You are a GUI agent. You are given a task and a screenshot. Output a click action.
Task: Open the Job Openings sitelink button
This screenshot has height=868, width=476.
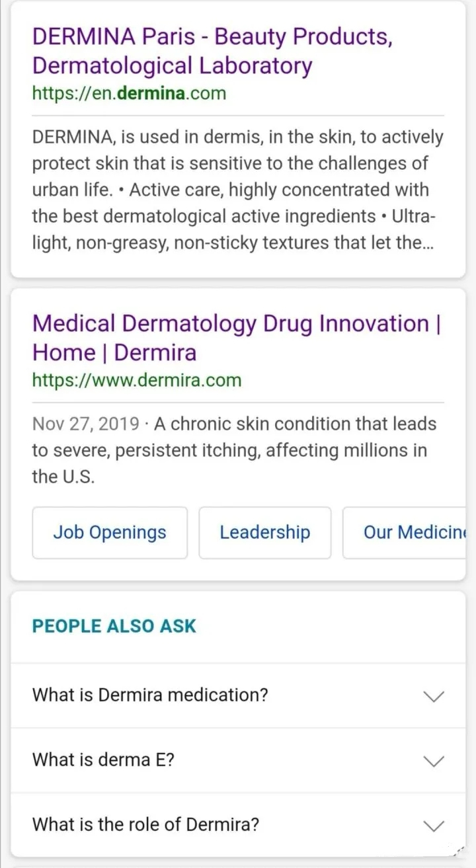click(x=110, y=532)
